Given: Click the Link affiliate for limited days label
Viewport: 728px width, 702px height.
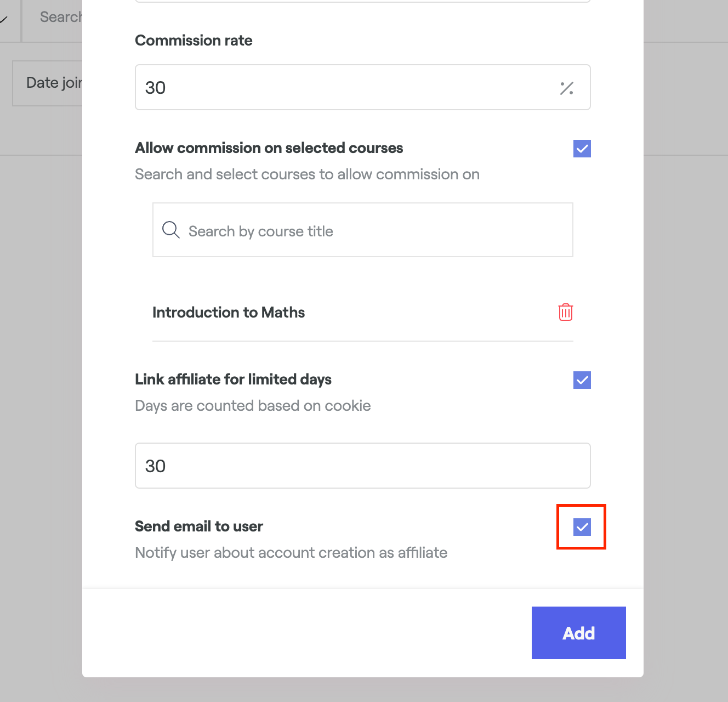Looking at the screenshot, I should point(233,380).
